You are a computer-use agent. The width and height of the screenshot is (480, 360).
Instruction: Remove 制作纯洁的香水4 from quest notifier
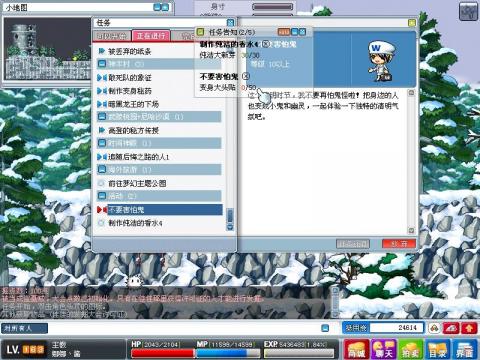tap(265, 44)
